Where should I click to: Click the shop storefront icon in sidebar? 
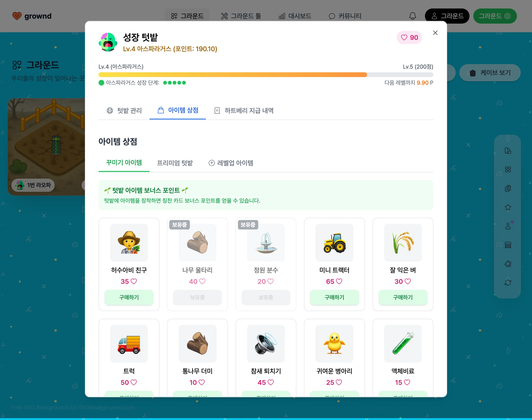[508, 245]
